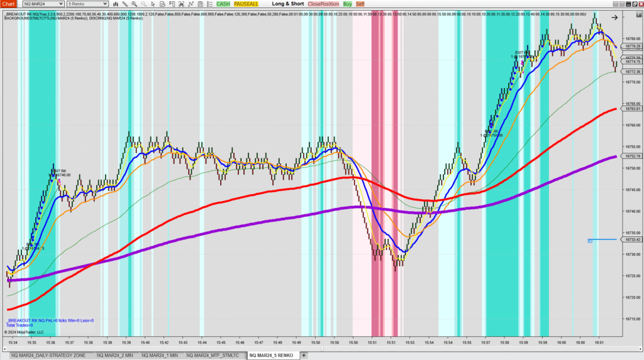Open the chart bar style icon
This screenshot has height=360, width=644.
[x=114, y=4]
